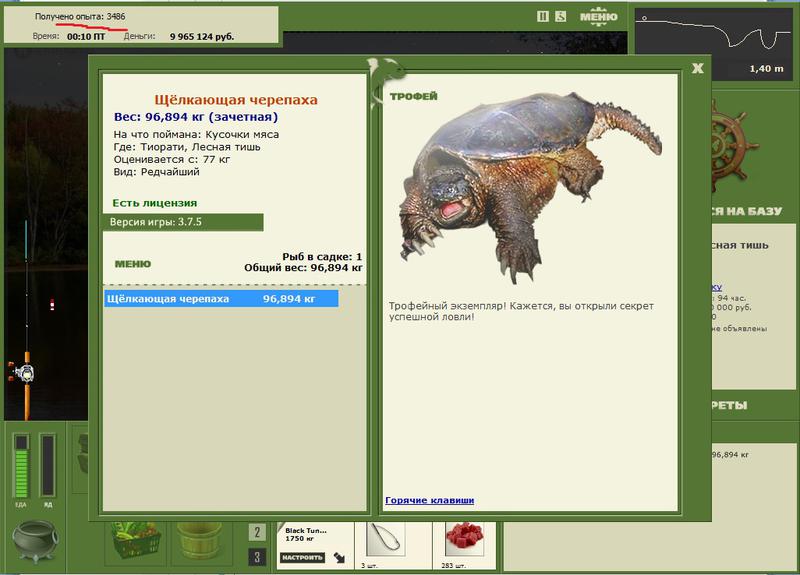Switch to tackle slot 3
Viewport: 800px width, 575px height.
257,557
